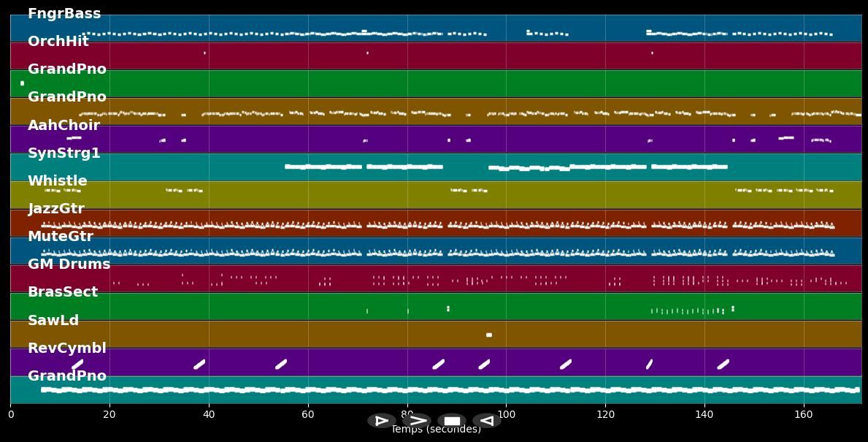Click the single note in the SawLd track
The image size is (868, 442).
pyautogui.click(x=489, y=335)
